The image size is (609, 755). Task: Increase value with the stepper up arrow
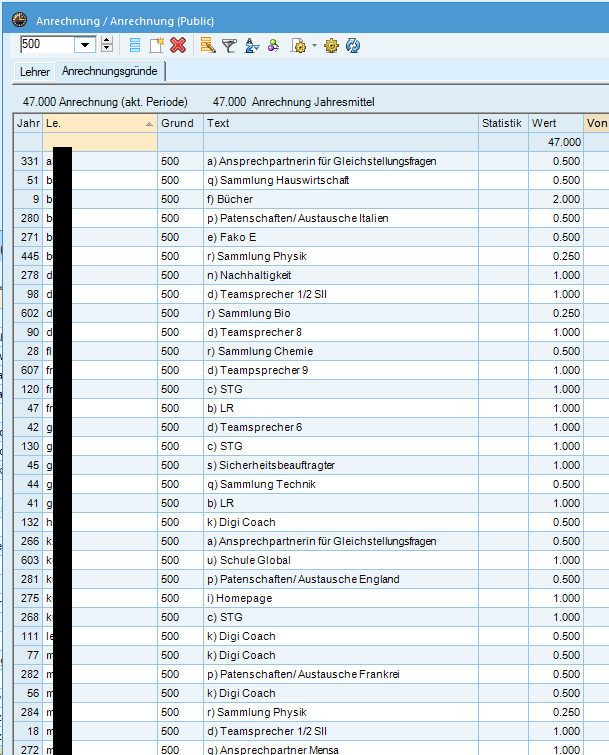pyautogui.click(x=107, y=40)
